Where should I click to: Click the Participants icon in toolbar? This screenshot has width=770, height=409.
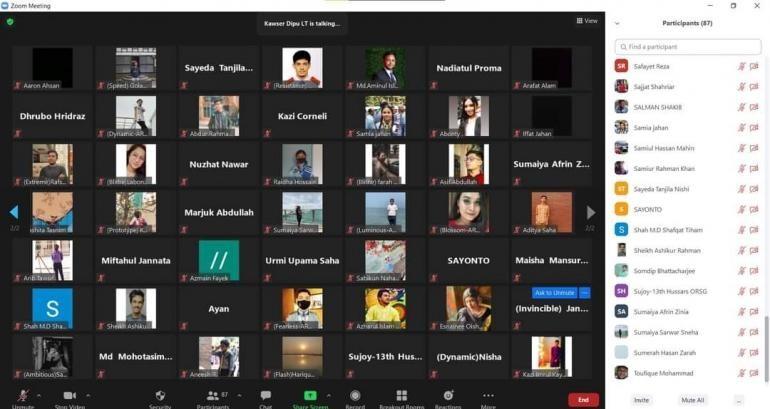click(211, 396)
